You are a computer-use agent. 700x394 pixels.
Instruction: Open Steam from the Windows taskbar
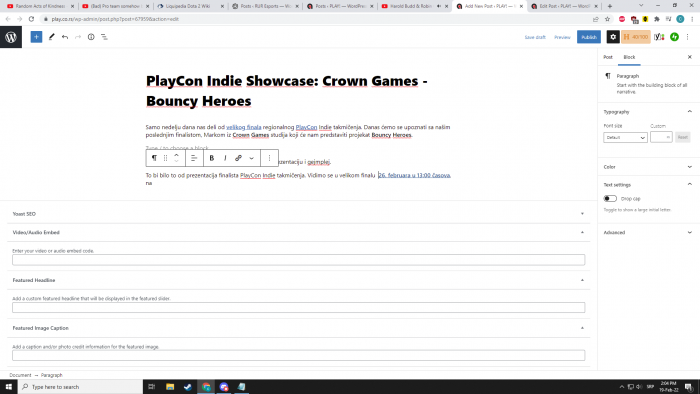tap(188, 387)
